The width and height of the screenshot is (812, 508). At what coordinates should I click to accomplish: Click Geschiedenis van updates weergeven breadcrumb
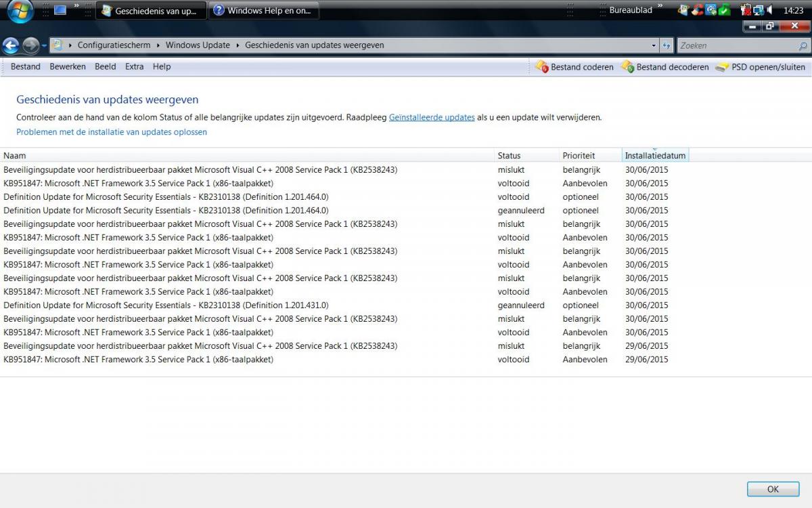tap(315, 45)
